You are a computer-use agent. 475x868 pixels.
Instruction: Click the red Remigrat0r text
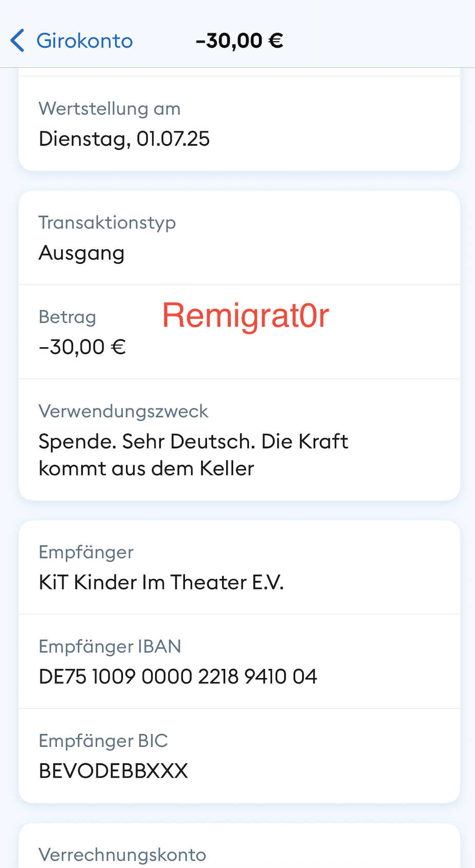point(245,315)
